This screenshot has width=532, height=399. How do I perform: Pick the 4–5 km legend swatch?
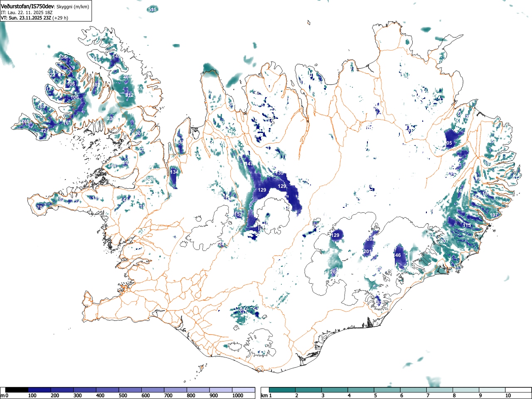click(x=361, y=390)
